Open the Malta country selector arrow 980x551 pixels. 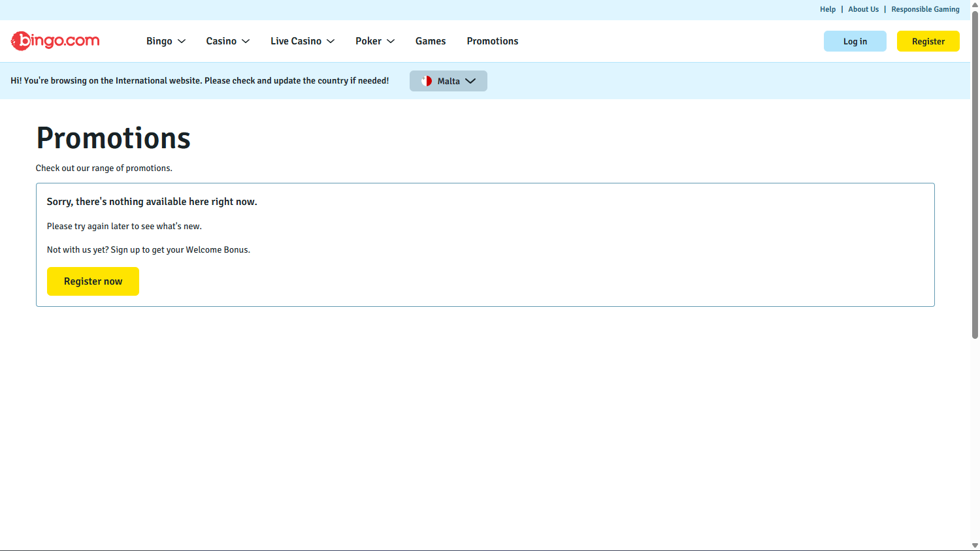pyautogui.click(x=470, y=81)
